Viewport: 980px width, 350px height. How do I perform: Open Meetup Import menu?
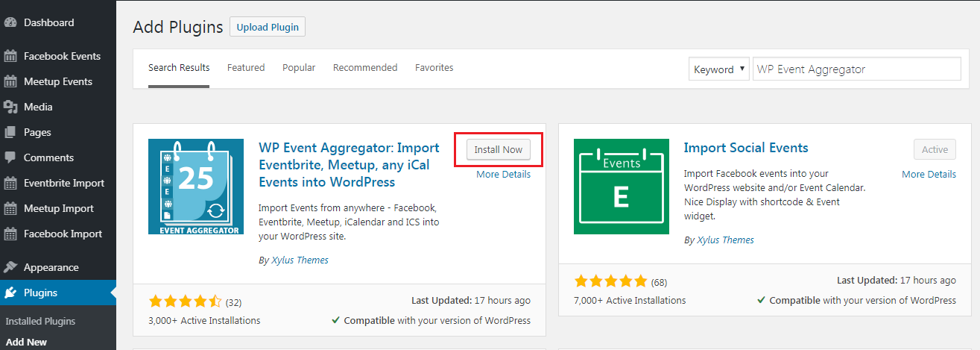pos(58,208)
